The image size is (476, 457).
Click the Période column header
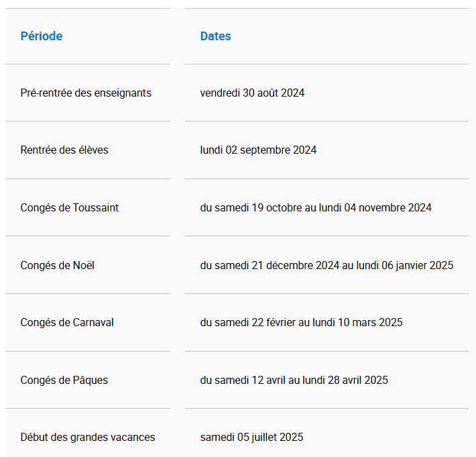point(42,36)
